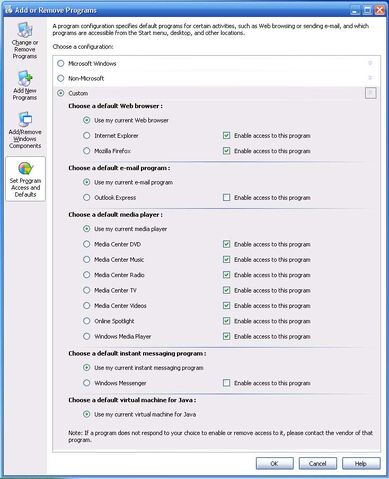Click the 'Choose a default e-mail program' heading
The width and height of the screenshot is (389, 479).
point(119,168)
